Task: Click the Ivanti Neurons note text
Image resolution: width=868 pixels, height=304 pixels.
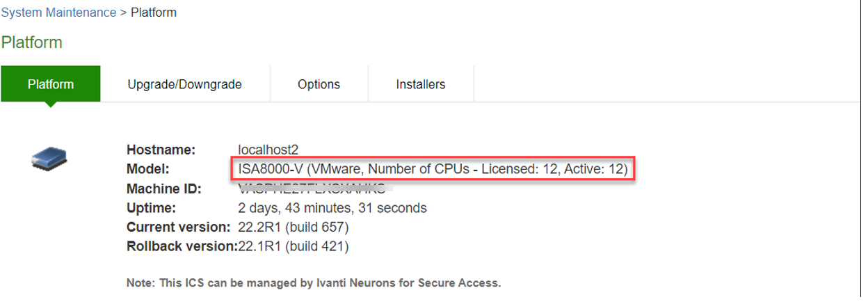Action: (313, 283)
